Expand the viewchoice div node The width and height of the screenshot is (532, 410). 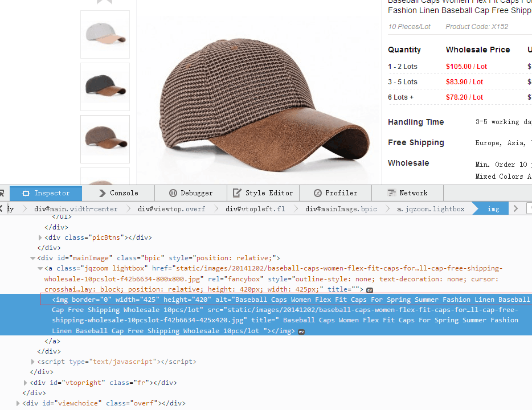point(18,403)
